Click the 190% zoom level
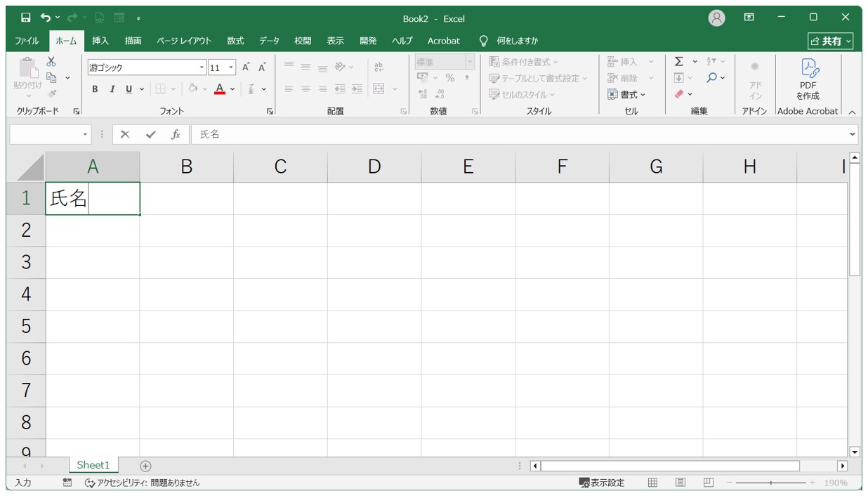 pyautogui.click(x=836, y=483)
